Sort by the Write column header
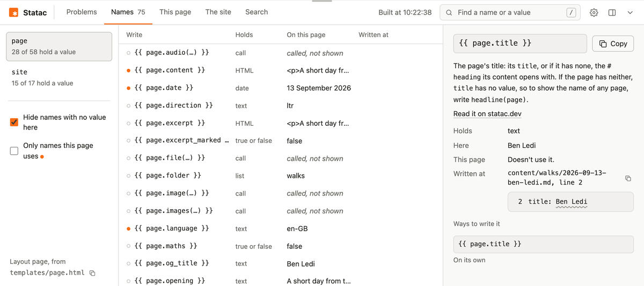This screenshot has width=644, height=286. tap(134, 34)
